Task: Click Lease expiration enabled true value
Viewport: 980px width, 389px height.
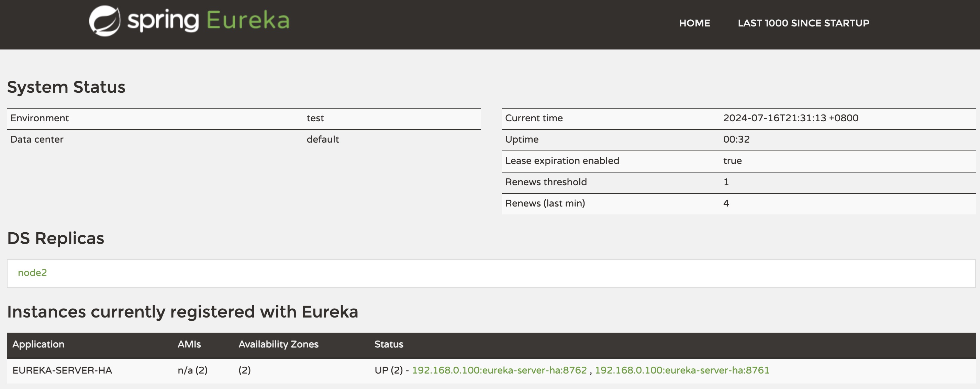Action: point(732,160)
